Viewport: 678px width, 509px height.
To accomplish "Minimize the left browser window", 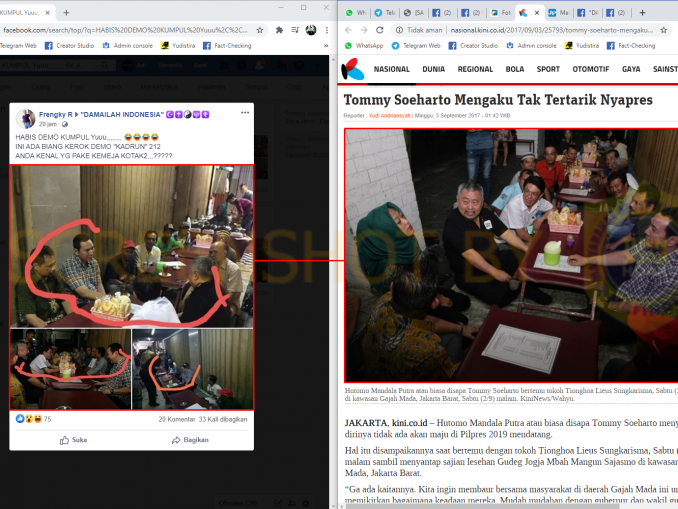I will point(281,7).
